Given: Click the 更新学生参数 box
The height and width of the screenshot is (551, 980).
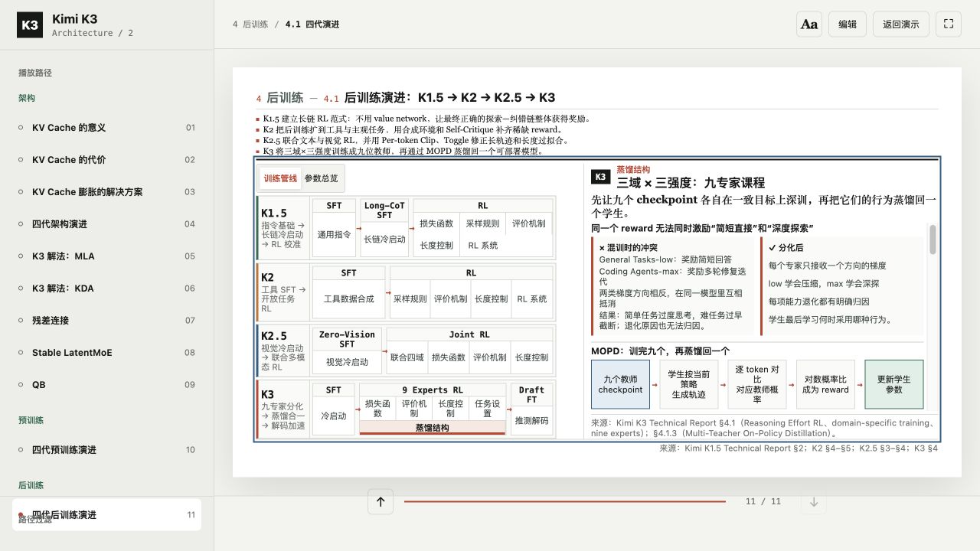Looking at the screenshot, I should pyautogui.click(x=894, y=384).
